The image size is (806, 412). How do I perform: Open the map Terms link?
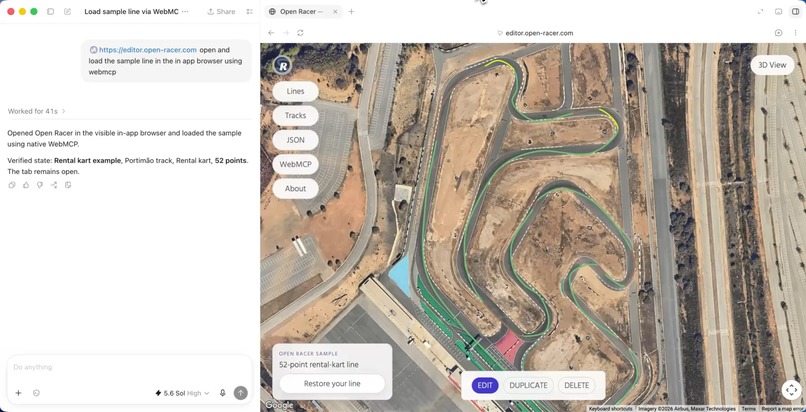click(748, 409)
